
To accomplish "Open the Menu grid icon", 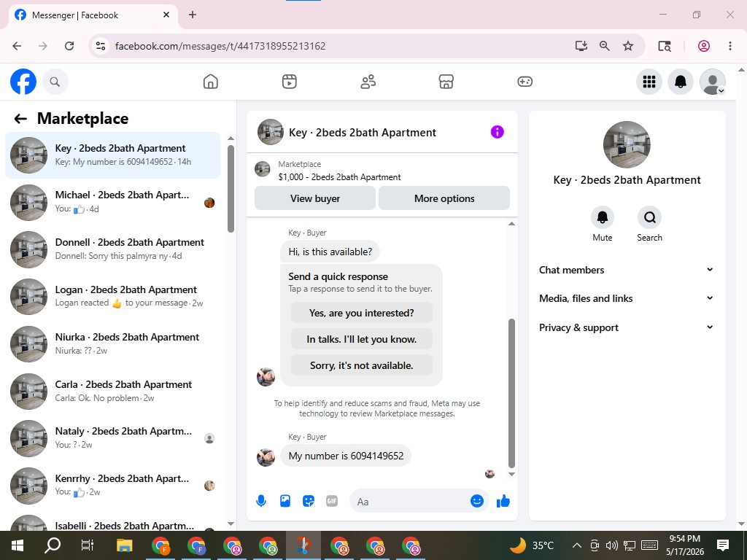I will coord(649,82).
